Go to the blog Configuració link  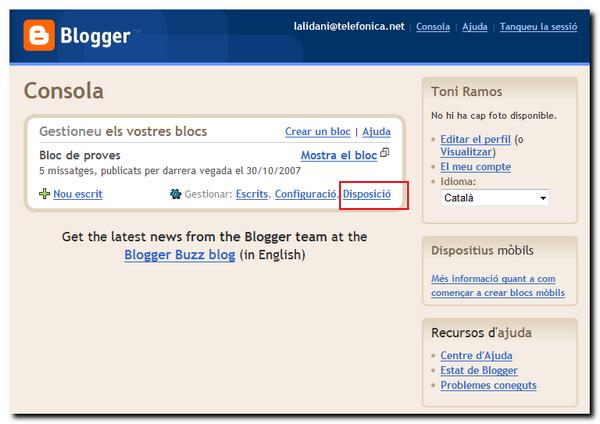point(305,194)
